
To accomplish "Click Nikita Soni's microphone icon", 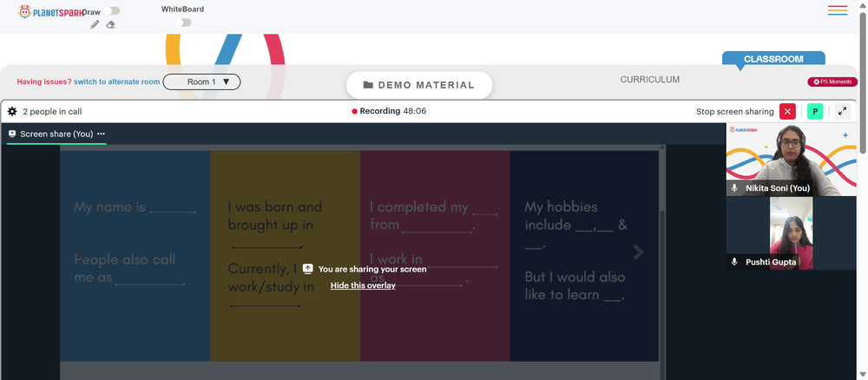I will coord(734,188).
